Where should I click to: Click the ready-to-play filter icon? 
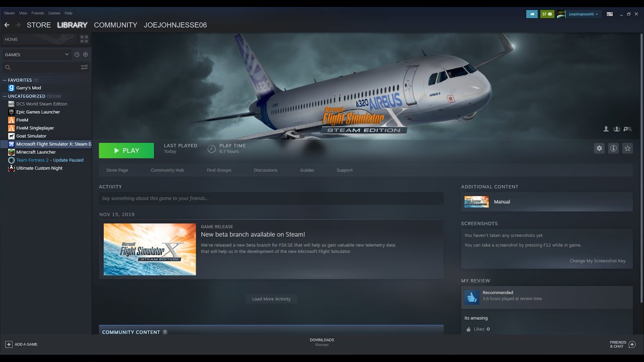pos(85,54)
